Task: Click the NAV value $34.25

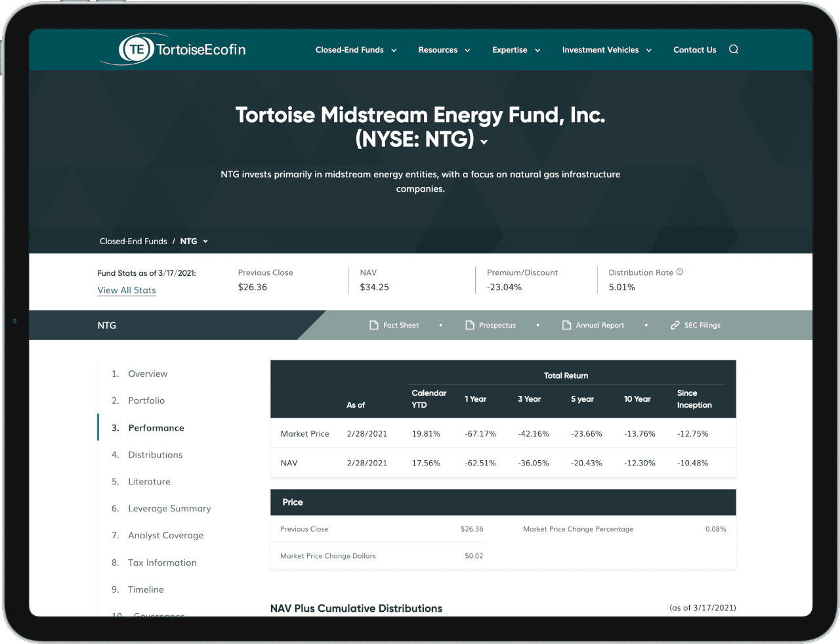Action: tap(375, 288)
